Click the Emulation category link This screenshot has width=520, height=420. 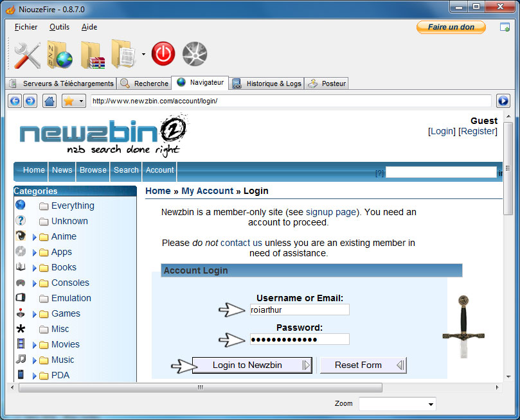pos(71,298)
